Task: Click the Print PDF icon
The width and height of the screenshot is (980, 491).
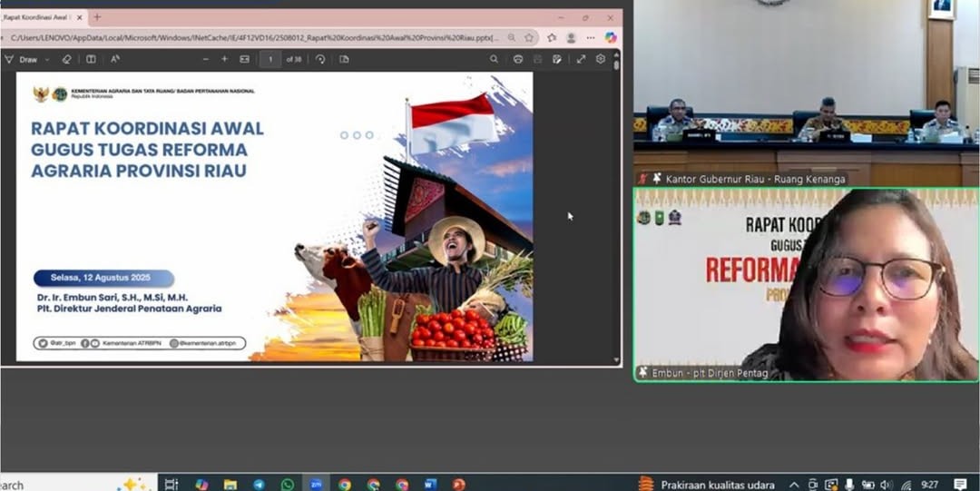Action: [518, 59]
